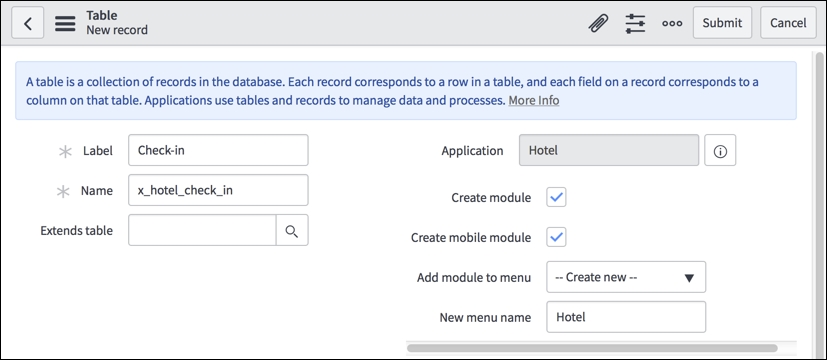Uncheck the Create mobile module checkbox
827x360 pixels.
[x=556, y=237]
